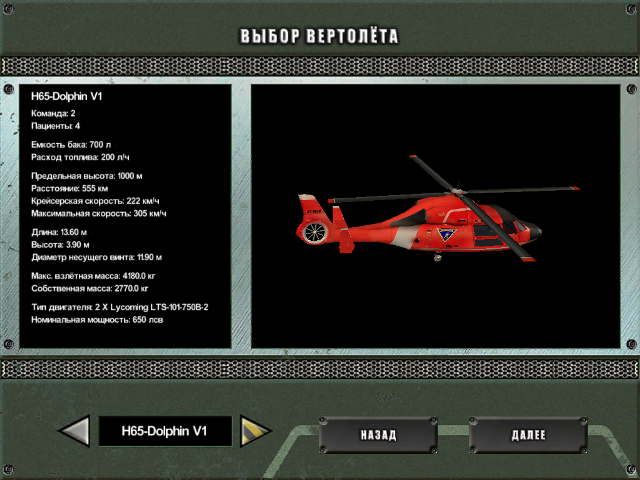This screenshot has width=640, height=480.
Task: Select the Команда: 2 line
Action: click(54, 114)
